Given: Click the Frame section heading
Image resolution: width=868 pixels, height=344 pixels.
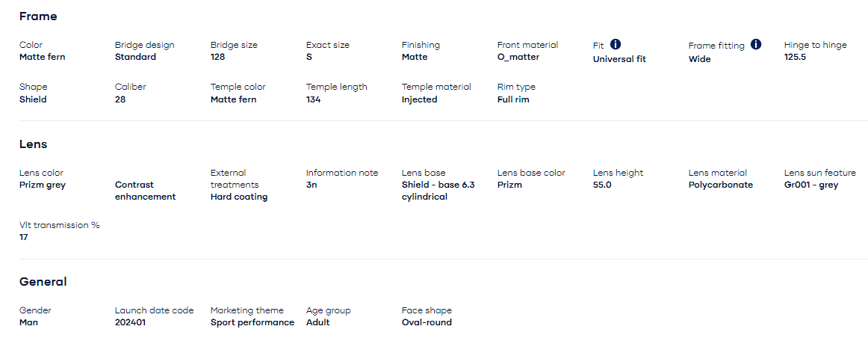Looking at the screenshot, I should 38,16.
